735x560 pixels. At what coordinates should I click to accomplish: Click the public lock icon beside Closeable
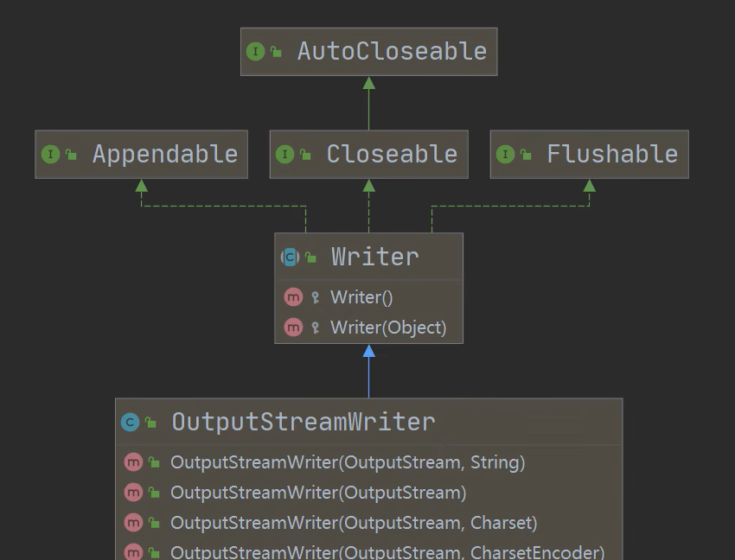(305, 154)
